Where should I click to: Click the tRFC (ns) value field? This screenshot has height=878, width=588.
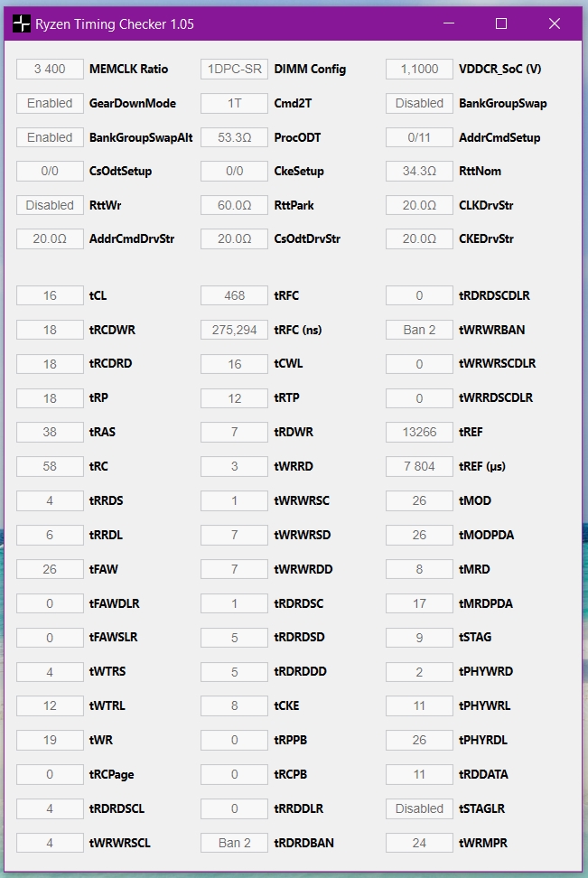click(234, 330)
